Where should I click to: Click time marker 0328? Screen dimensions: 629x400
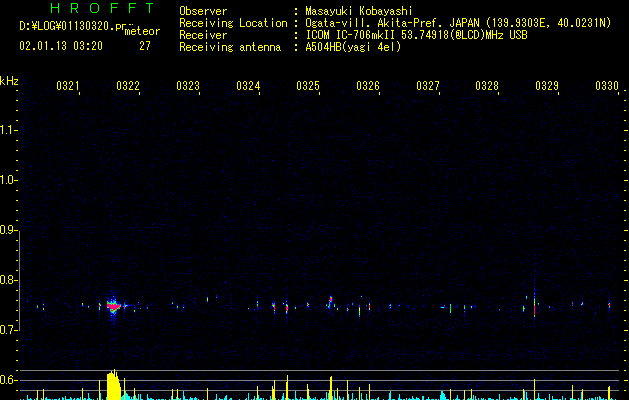487,85
